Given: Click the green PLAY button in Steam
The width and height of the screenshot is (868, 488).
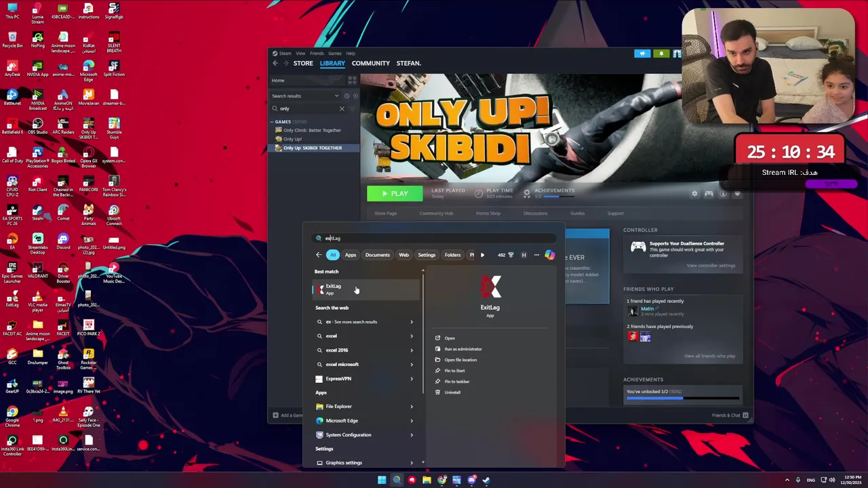Looking at the screenshot, I should (x=395, y=194).
